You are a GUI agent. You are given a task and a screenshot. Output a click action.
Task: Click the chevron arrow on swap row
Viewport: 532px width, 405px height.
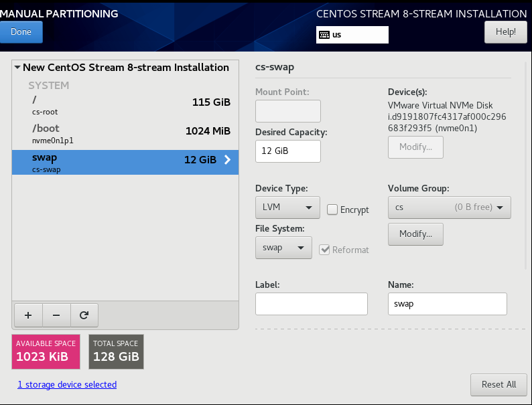coord(227,159)
